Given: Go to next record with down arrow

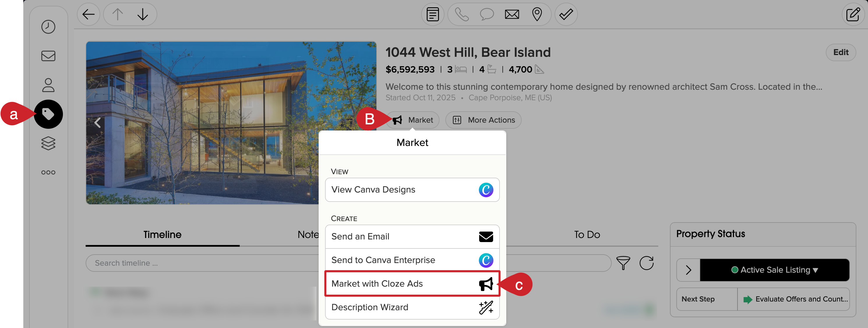Looking at the screenshot, I should click(x=143, y=15).
